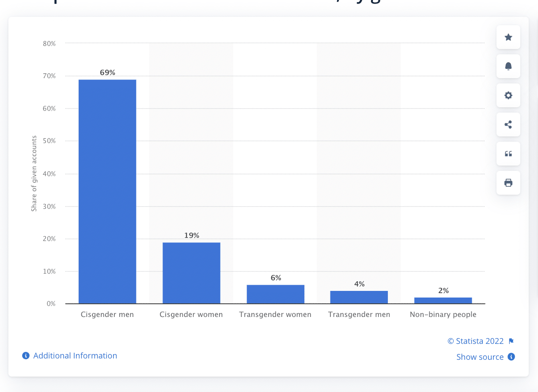Click the share statistic icon

pyautogui.click(x=508, y=124)
